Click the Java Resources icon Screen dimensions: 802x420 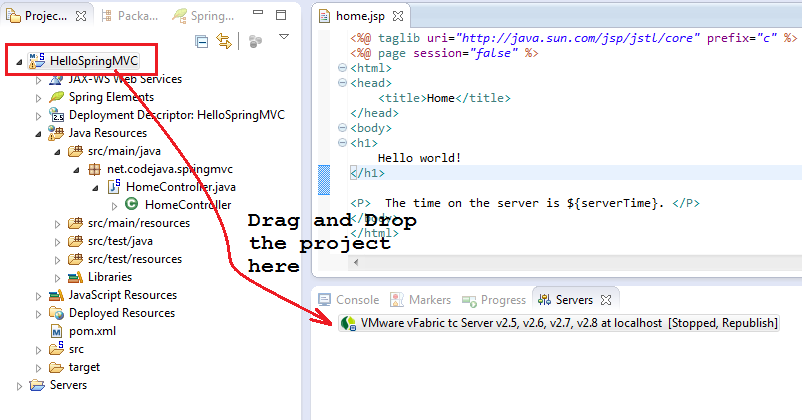point(55,133)
